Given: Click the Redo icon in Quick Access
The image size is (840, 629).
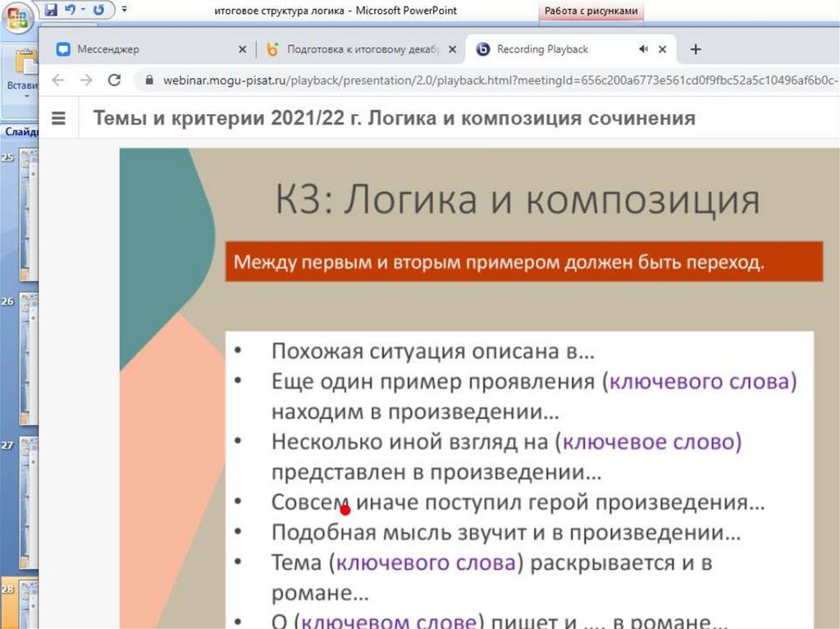Looking at the screenshot, I should (99, 10).
